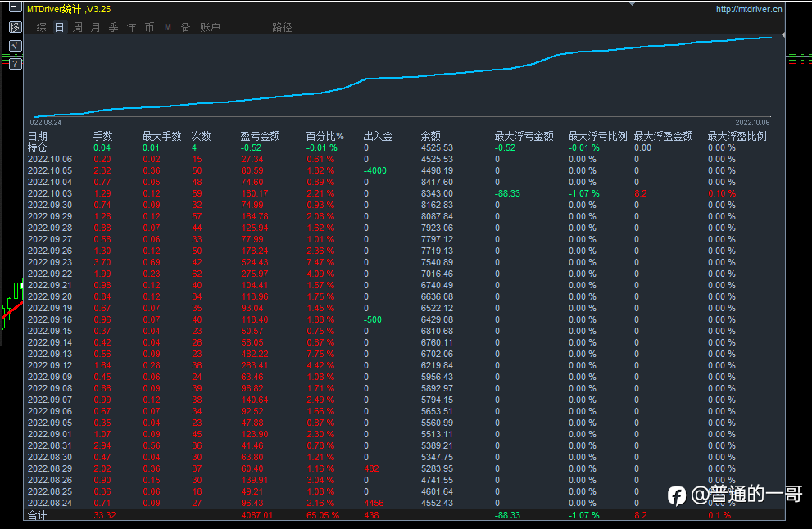Click the 移 move panel icon

point(15,27)
